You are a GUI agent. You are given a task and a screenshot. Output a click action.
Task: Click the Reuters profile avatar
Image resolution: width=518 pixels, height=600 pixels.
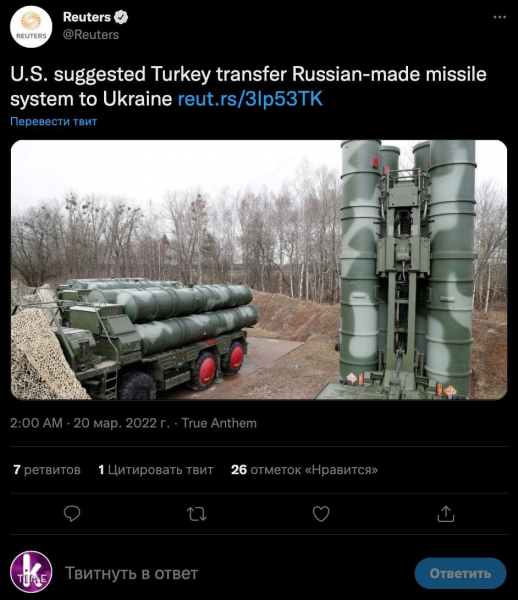(x=31, y=27)
